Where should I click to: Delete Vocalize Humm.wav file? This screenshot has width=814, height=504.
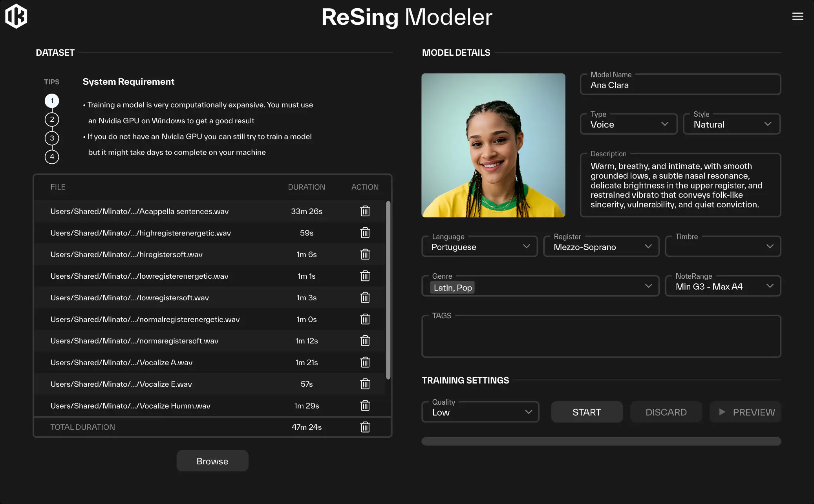click(x=365, y=405)
